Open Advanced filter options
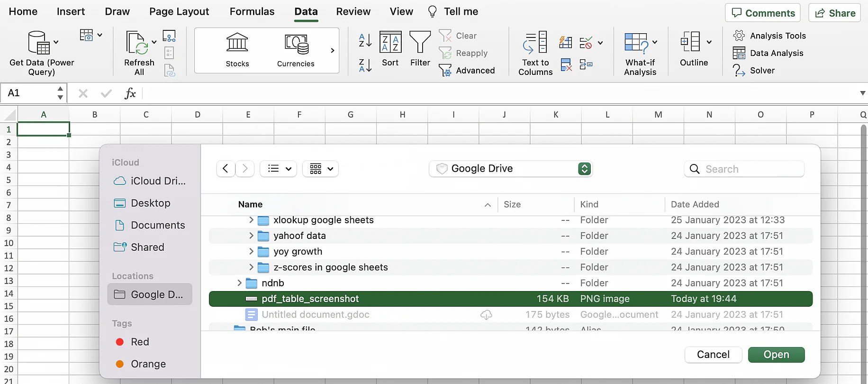The height and width of the screenshot is (384, 868). (467, 70)
